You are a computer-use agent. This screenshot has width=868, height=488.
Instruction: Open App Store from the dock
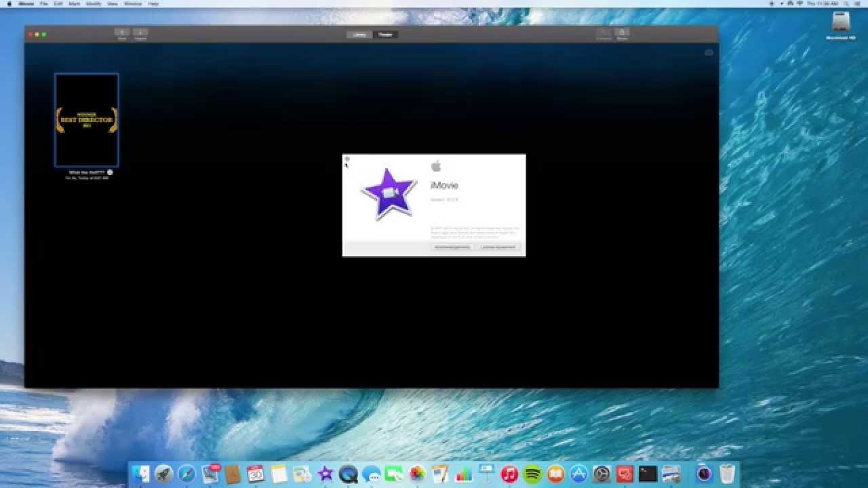point(578,474)
